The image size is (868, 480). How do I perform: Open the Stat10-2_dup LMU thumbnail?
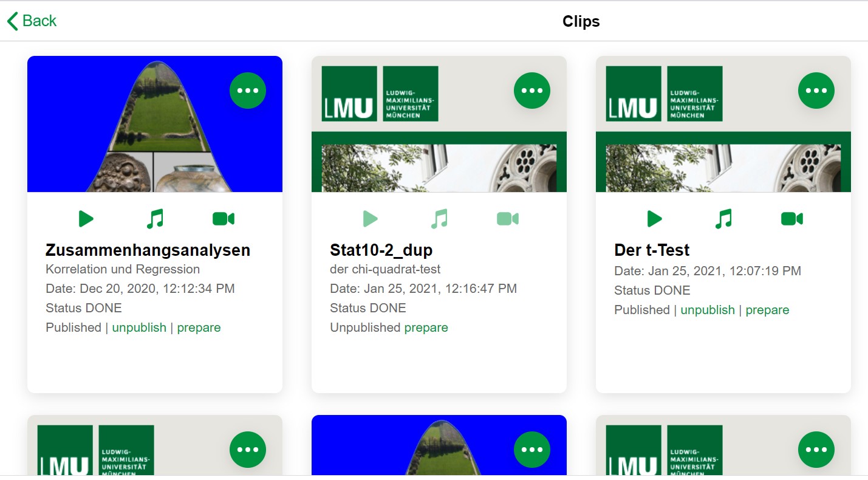coord(439,124)
